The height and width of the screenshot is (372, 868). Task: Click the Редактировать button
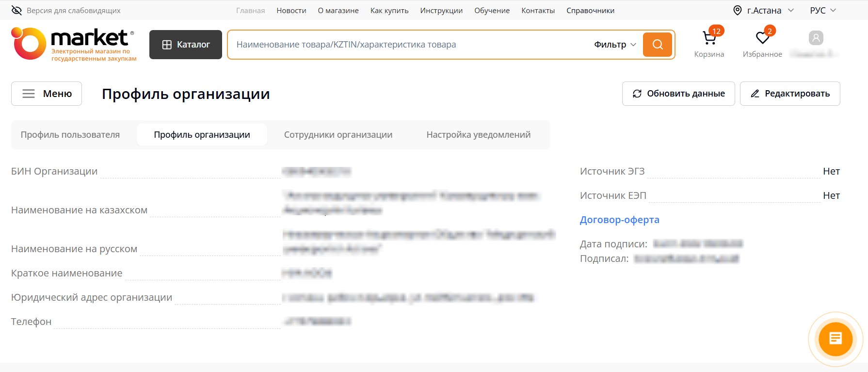[790, 94]
